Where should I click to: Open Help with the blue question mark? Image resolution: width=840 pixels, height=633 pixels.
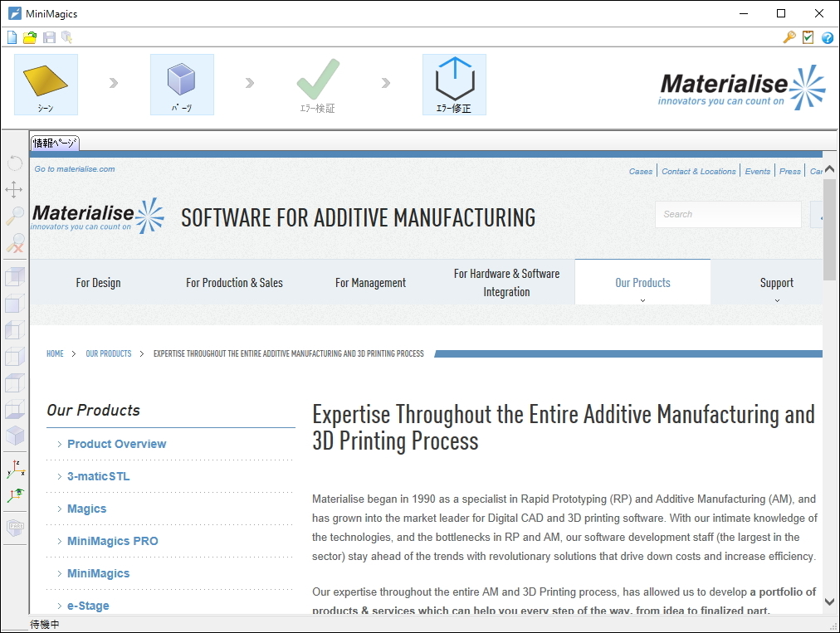(828, 37)
